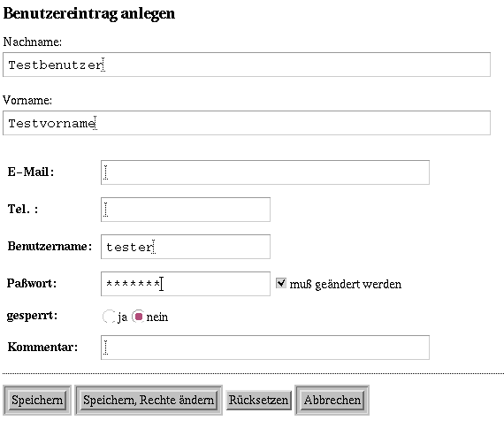Screen dimensions: 504x428
Task: Click 'Speichern, Rechte ändern' button
Action: (x=149, y=401)
